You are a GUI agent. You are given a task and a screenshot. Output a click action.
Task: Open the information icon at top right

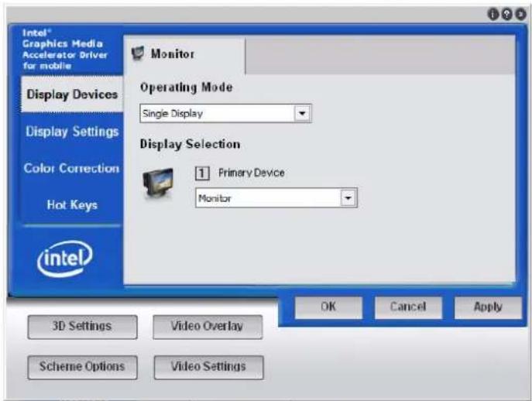[493, 14]
